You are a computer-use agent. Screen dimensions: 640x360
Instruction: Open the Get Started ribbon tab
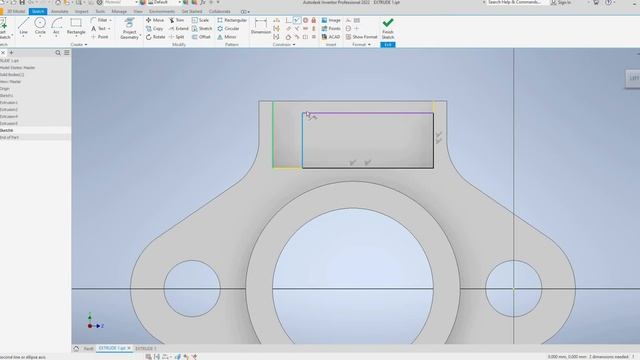pyautogui.click(x=192, y=11)
